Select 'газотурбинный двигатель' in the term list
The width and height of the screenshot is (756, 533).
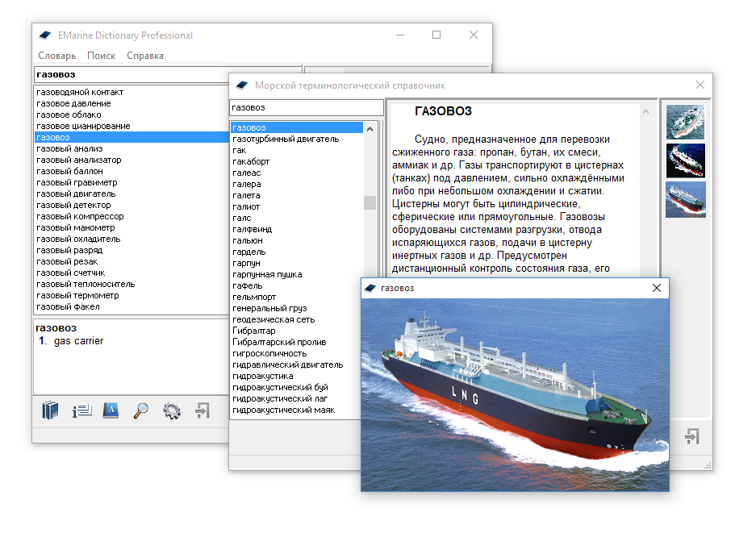(285, 139)
